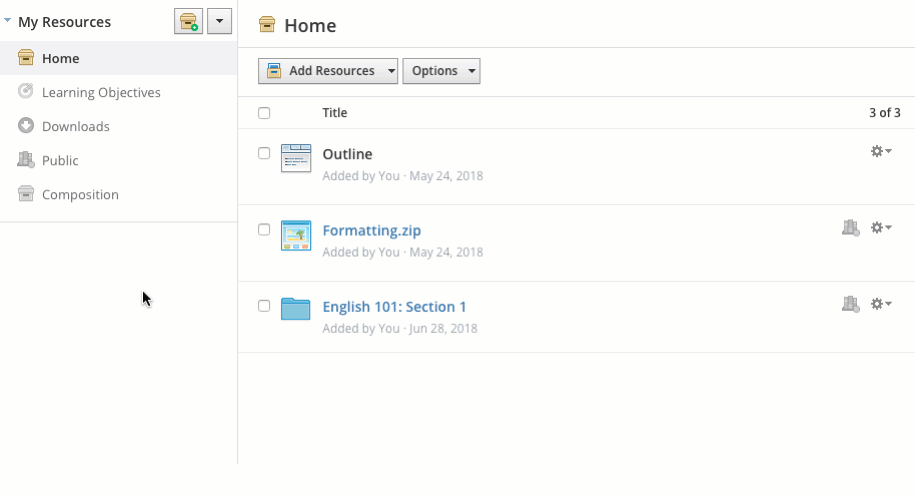Open the Downloads section in sidebar
This screenshot has height=495, width=915.
[x=76, y=127]
